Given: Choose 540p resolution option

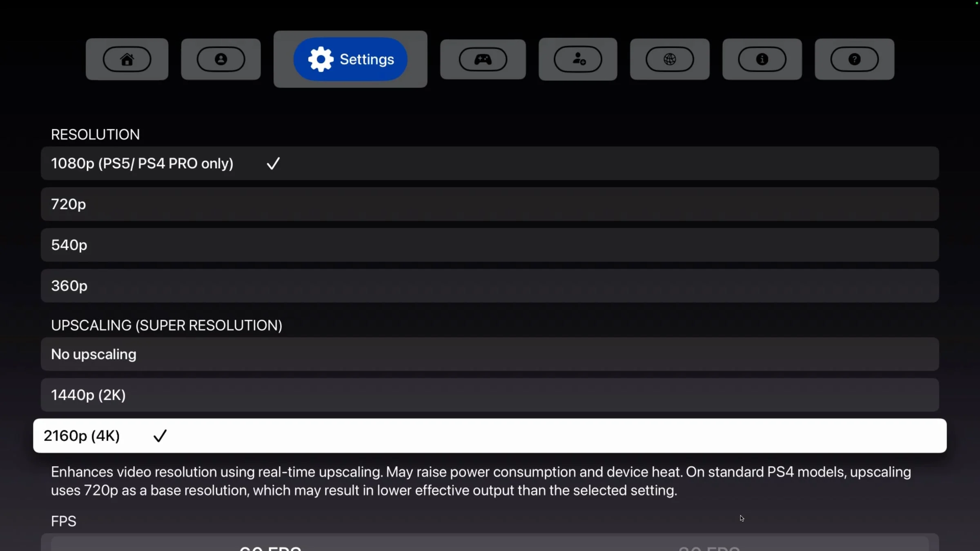Looking at the screenshot, I should (x=490, y=245).
